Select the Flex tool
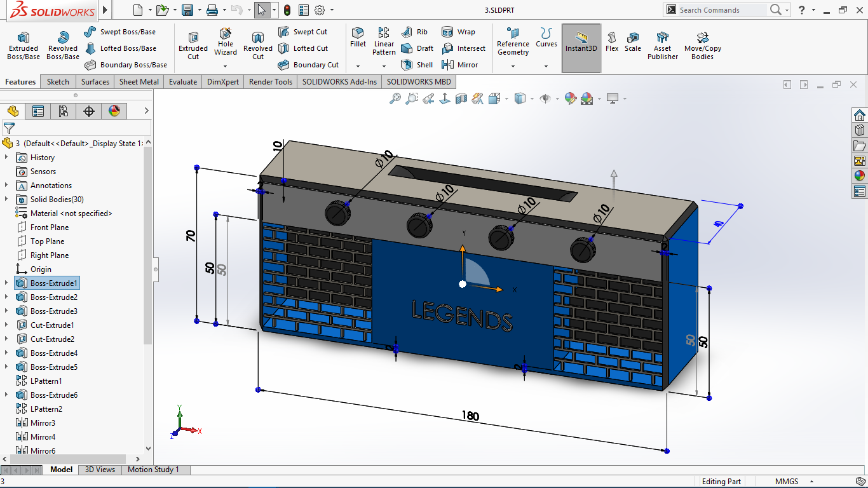868x488 pixels. [x=612, y=42]
